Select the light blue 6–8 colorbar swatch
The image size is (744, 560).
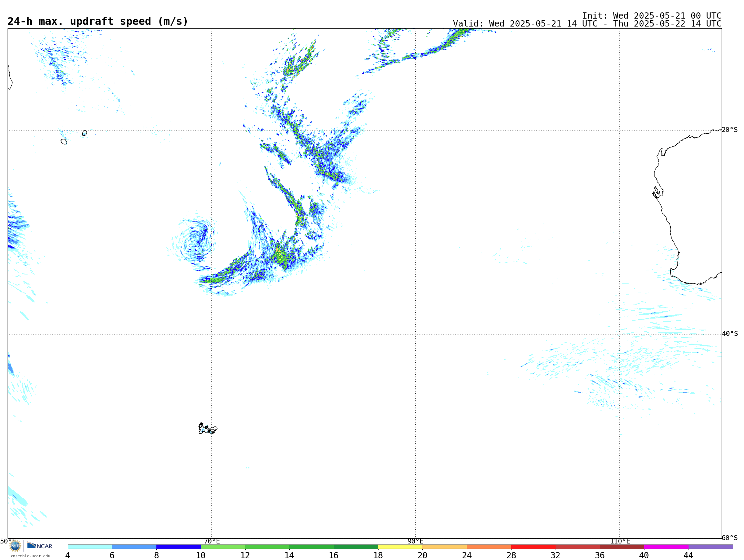coord(134,547)
